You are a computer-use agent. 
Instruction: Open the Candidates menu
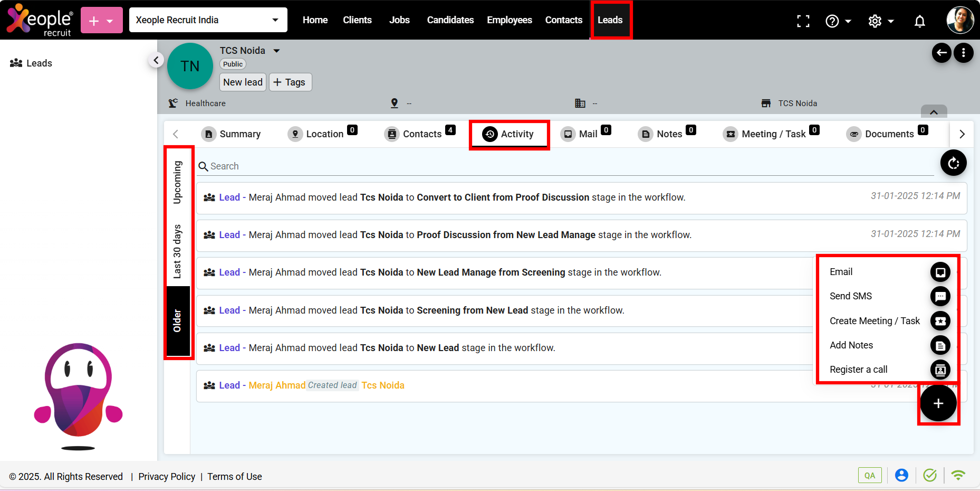[x=450, y=20]
